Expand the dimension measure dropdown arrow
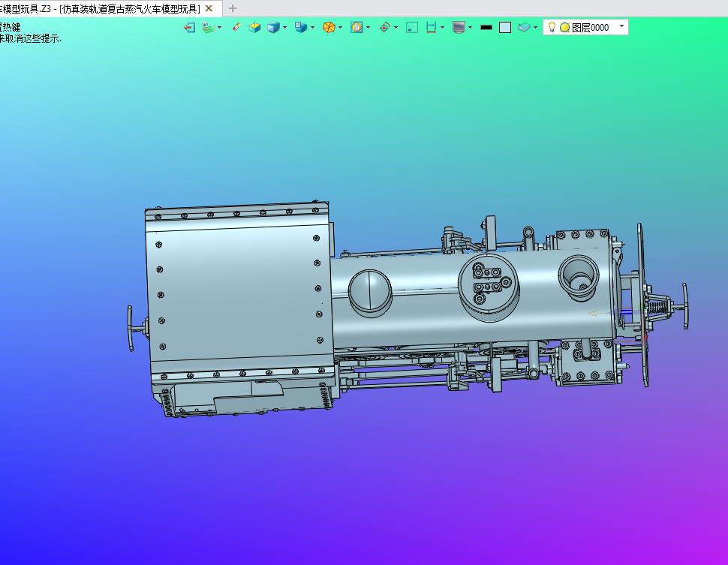This screenshot has height=565, width=728. tap(443, 28)
